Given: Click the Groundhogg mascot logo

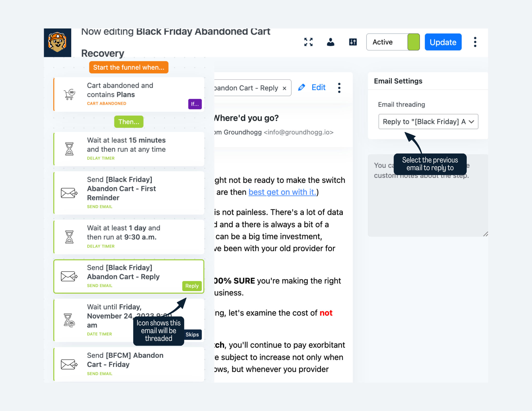Looking at the screenshot, I should 58,43.
